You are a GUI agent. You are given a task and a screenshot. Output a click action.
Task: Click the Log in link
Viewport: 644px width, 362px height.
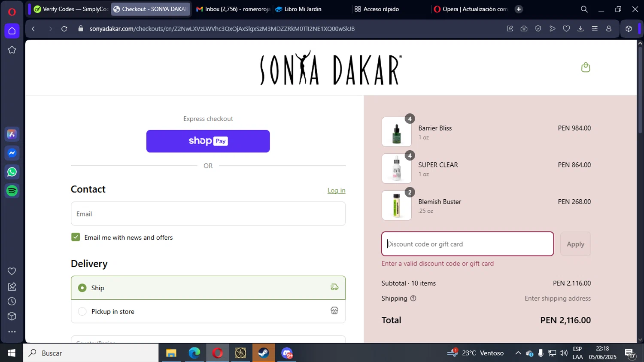coord(337,190)
